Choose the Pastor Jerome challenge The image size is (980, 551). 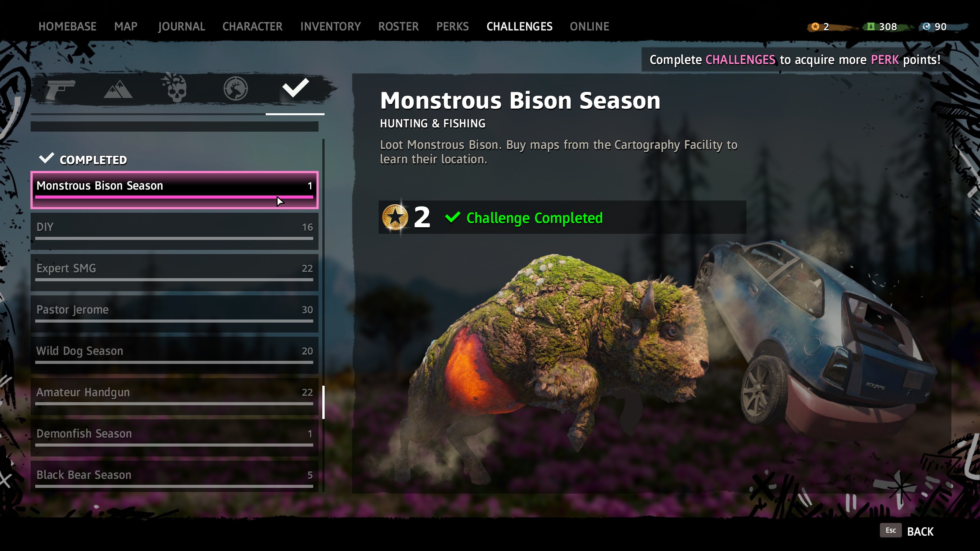pyautogui.click(x=175, y=314)
